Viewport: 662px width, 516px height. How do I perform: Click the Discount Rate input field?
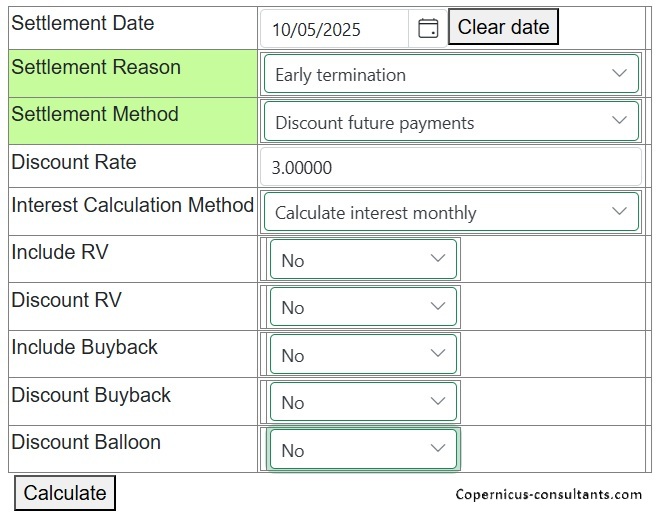(450, 168)
